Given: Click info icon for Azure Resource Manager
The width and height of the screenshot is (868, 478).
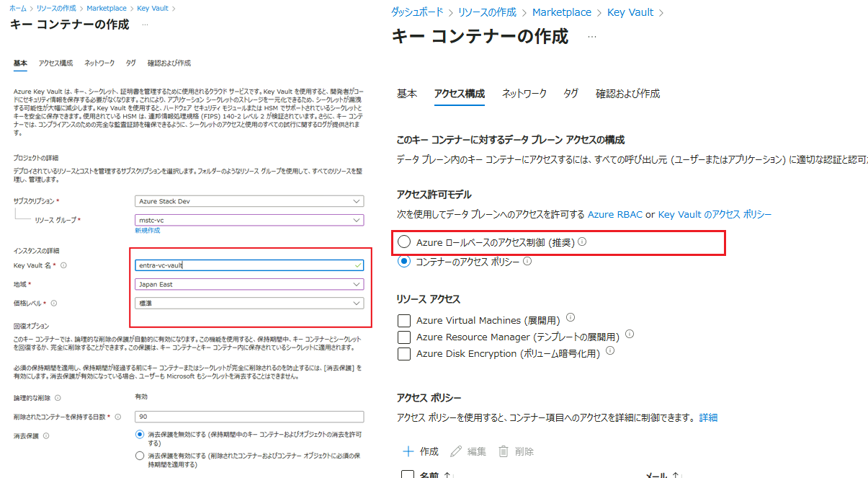Looking at the screenshot, I should coord(629,335).
